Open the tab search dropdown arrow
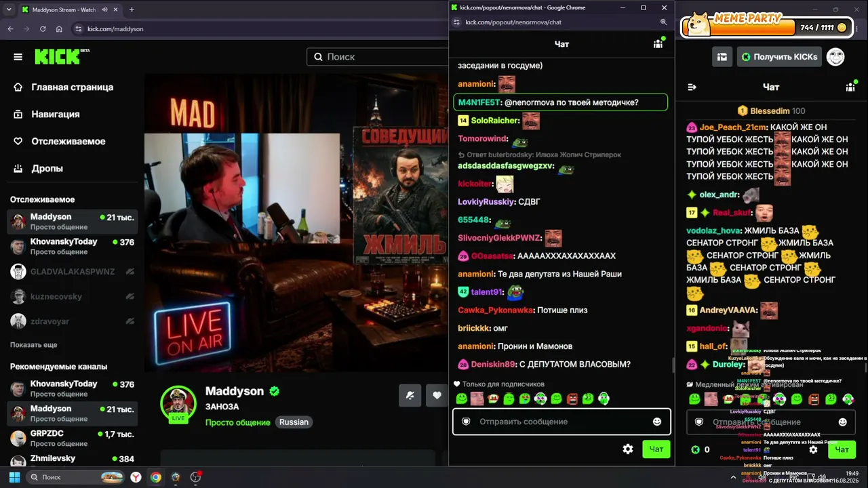 [8, 9]
